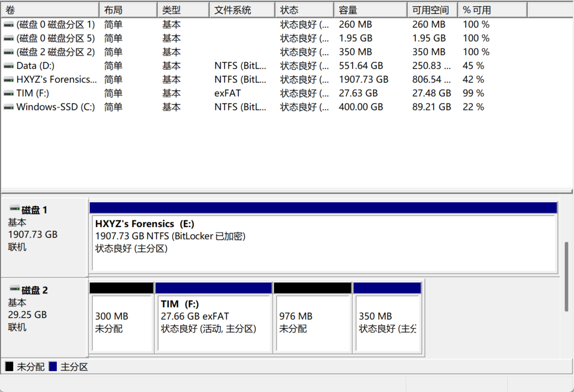
Task: Sort by the 布局 column header
Action: click(x=128, y=10)
